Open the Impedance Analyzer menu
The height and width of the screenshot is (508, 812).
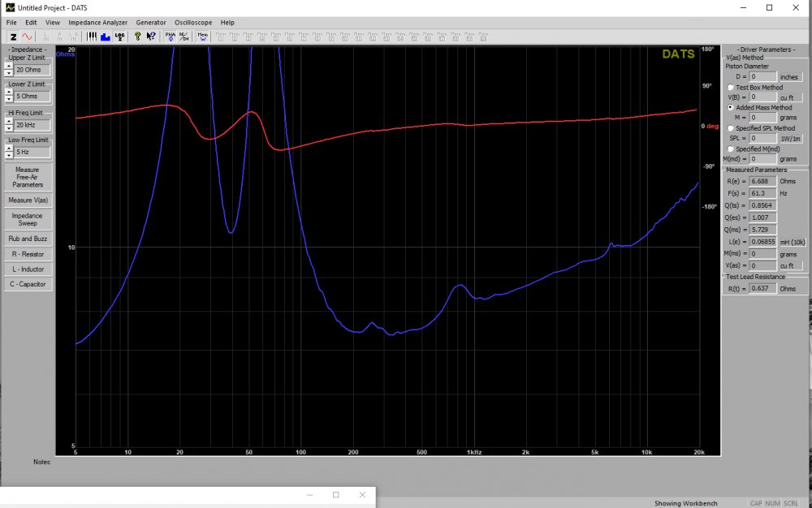click(97, 23)
